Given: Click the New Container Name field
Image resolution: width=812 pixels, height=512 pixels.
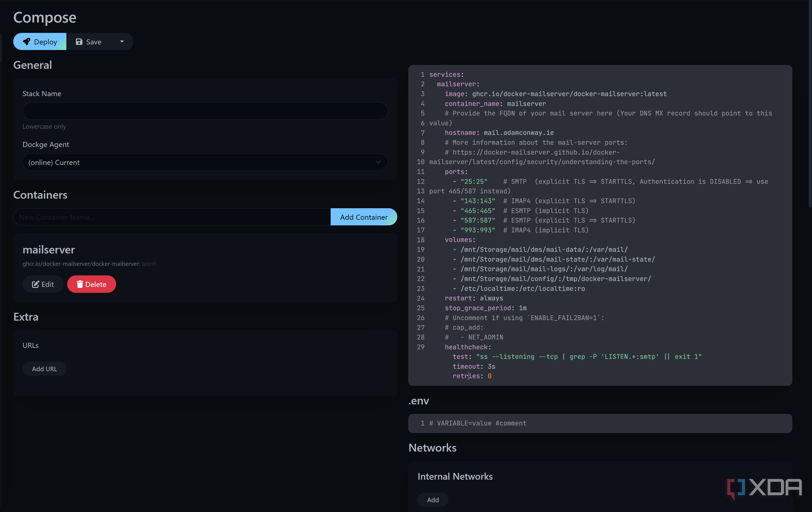Looking at the screenshot, I should [172, 217].
